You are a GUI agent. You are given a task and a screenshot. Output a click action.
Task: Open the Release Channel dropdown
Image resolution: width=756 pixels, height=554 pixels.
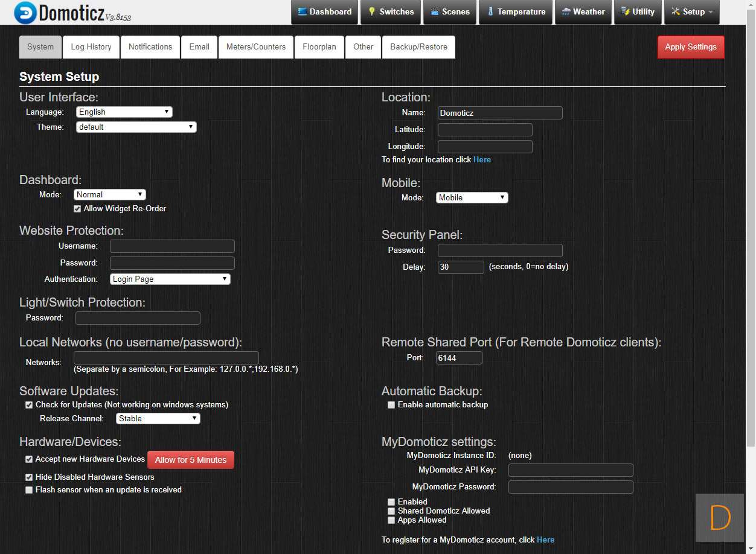(158, 418)
